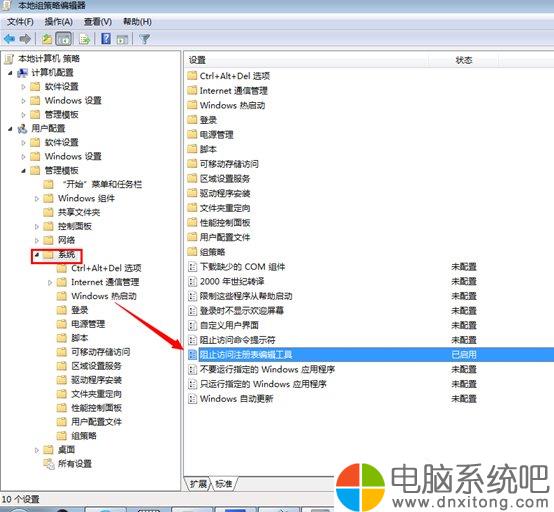Open the 文件(F) menu
This screenshot has width=554, height=512.
click(20, 22)
